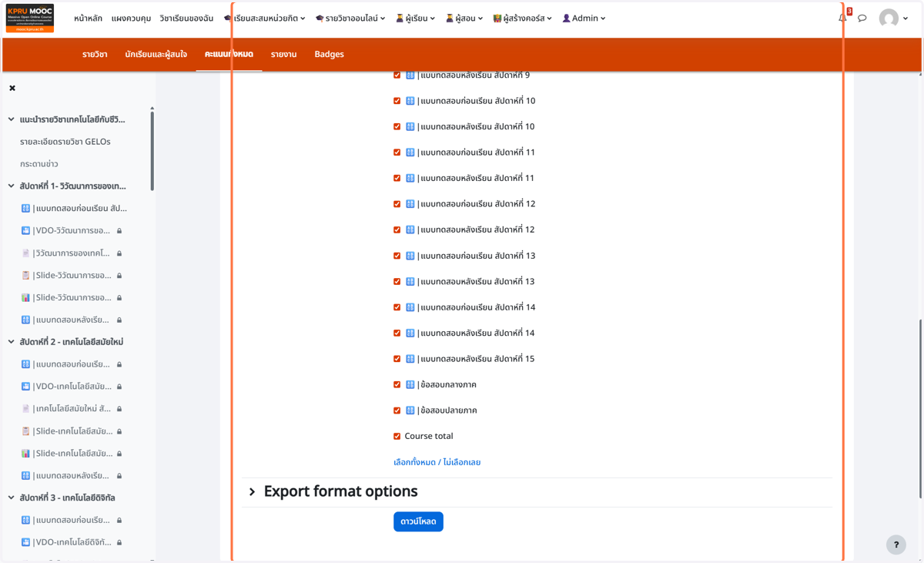Uncheck แบบทดสอบหลังเรียน สัปดาห์ที่ 12 checkbox
The image size is (924, 563).
[397, 230]
